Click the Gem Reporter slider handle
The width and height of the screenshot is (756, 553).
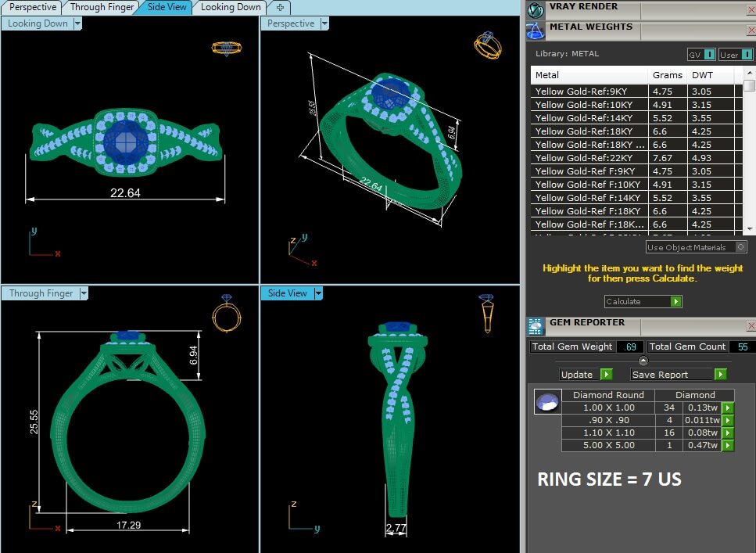click(x=643, y=361)
